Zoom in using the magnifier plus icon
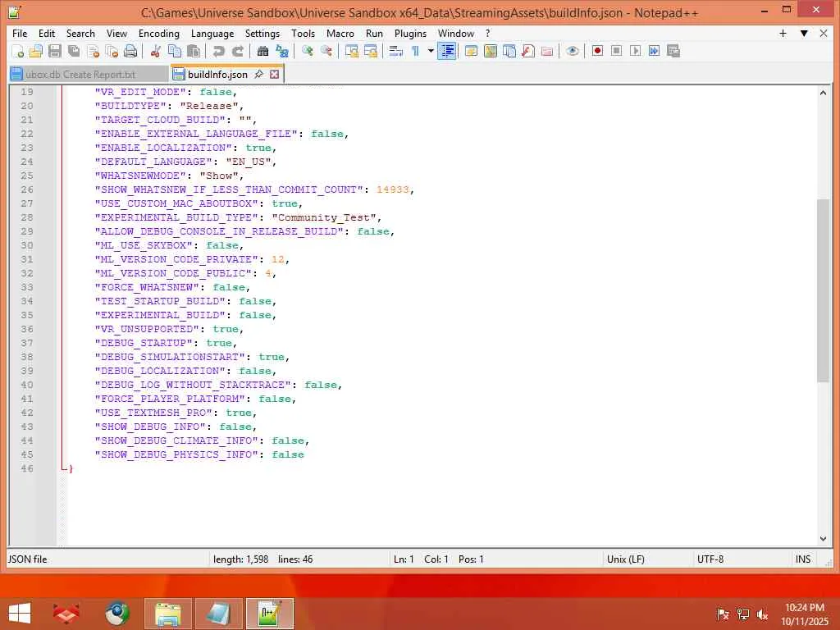The image size is (840, 630). [x=307, y=51]
